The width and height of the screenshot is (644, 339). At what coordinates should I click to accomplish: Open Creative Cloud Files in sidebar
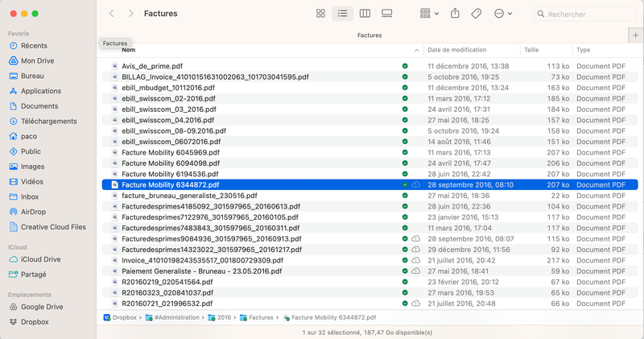(x=53, y=227)
